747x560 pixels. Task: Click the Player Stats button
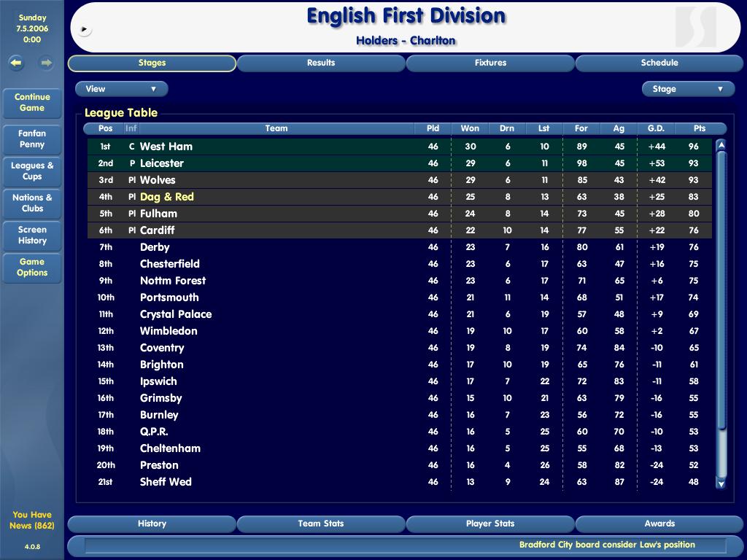click(x=490, y=524)
